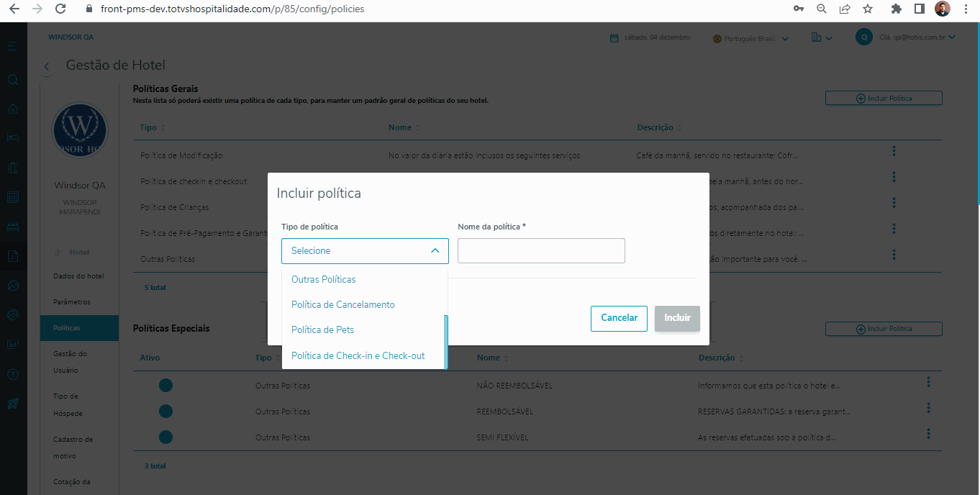Click the rocket icon in sidebar
The image size is (980, 495).
(12, 404)
